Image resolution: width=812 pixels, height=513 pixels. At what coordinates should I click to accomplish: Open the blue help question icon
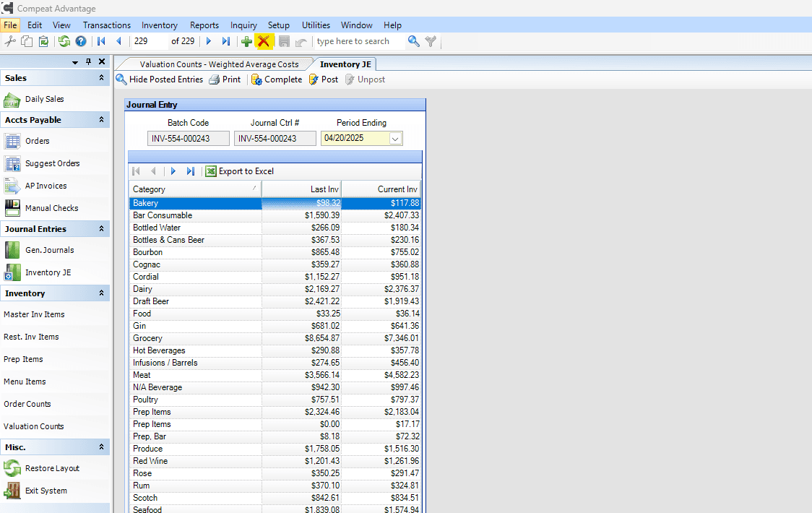pos(81,41)
